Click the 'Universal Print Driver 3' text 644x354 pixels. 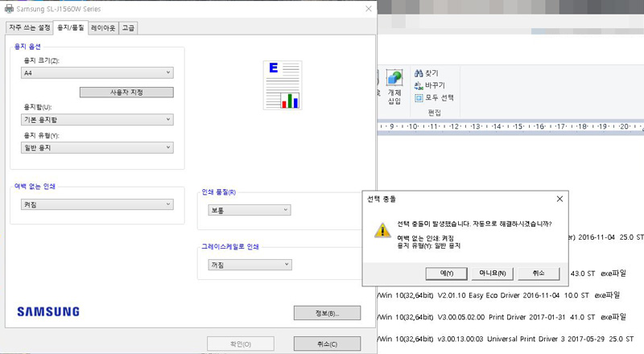[526, 339]
